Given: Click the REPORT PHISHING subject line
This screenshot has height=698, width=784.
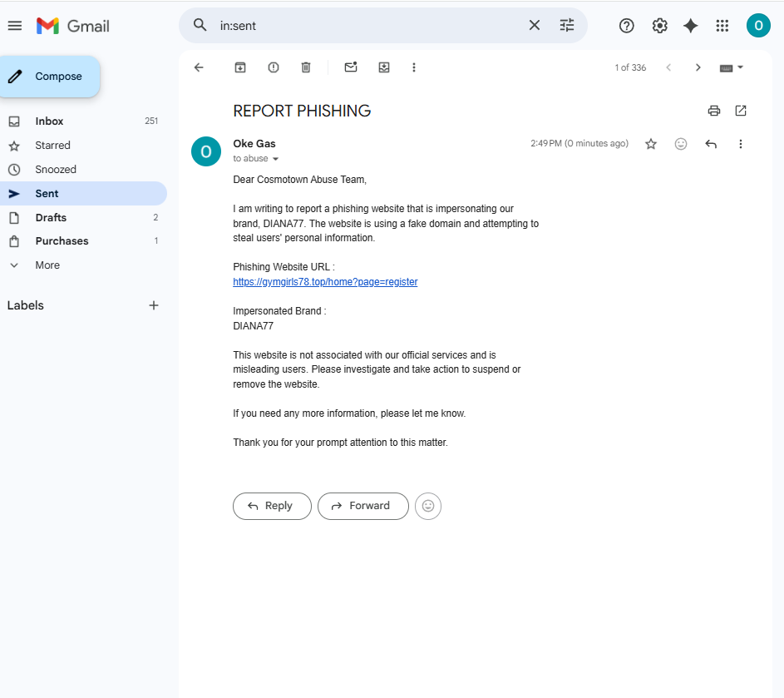Looking at the screenshot, I should click(302, 111).
